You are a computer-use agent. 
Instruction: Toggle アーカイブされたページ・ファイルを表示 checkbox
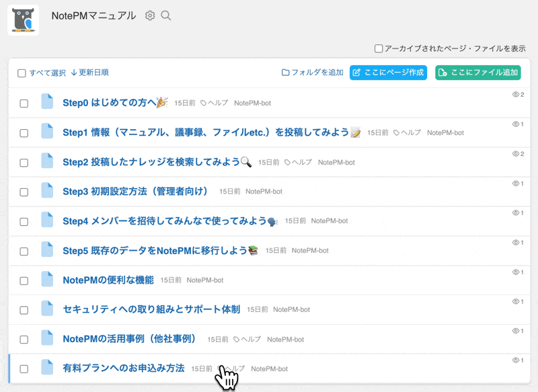pyautogui.click(x=379, y=48)
